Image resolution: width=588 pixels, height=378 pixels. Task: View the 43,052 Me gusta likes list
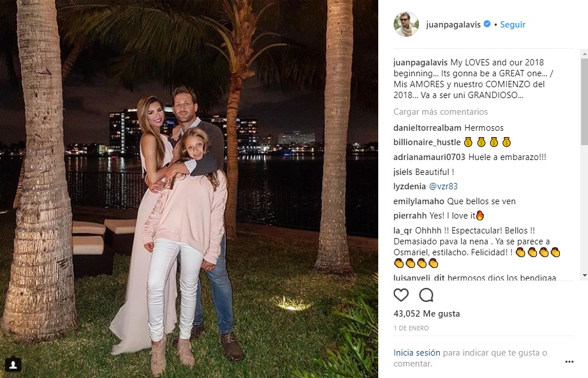(427, 313)
